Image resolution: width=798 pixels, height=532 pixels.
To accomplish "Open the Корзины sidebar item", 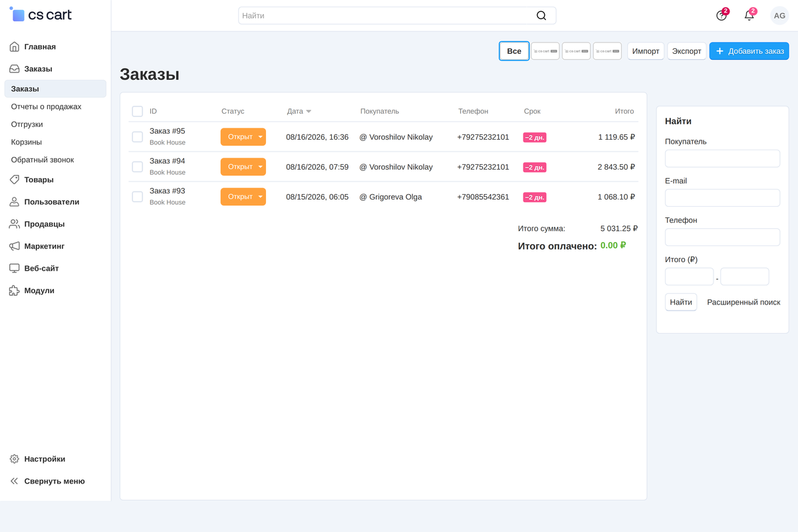I will pos(27,142).
